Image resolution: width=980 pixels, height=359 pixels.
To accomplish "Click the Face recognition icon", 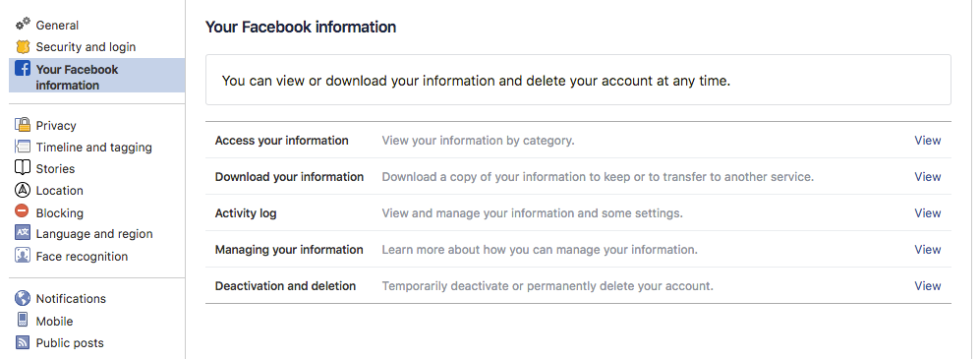I will pos(23,255).
